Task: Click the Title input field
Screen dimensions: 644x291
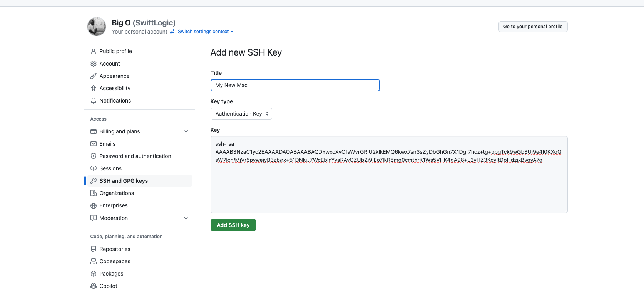Action: (x=295, y=85)
